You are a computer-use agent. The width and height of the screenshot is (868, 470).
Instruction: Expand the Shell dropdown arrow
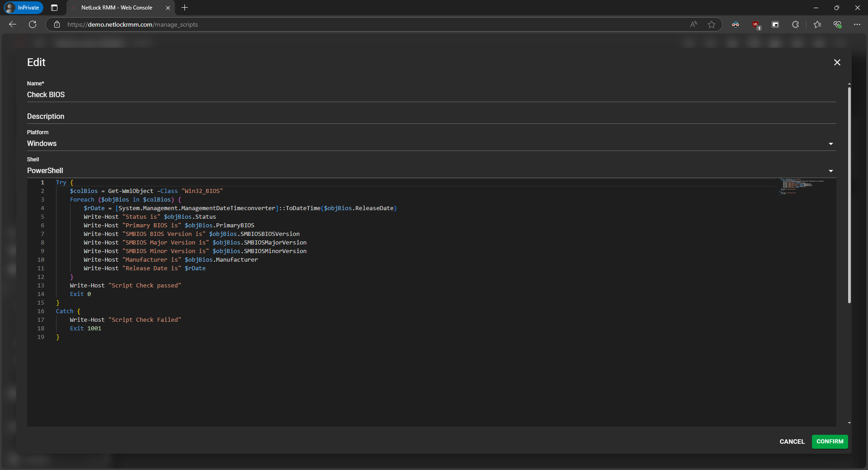[830, 171]
